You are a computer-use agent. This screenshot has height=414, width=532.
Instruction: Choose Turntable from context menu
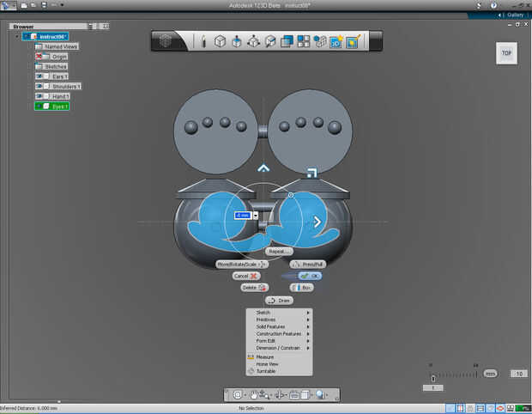pyautogui.click(x=279, y=371)
